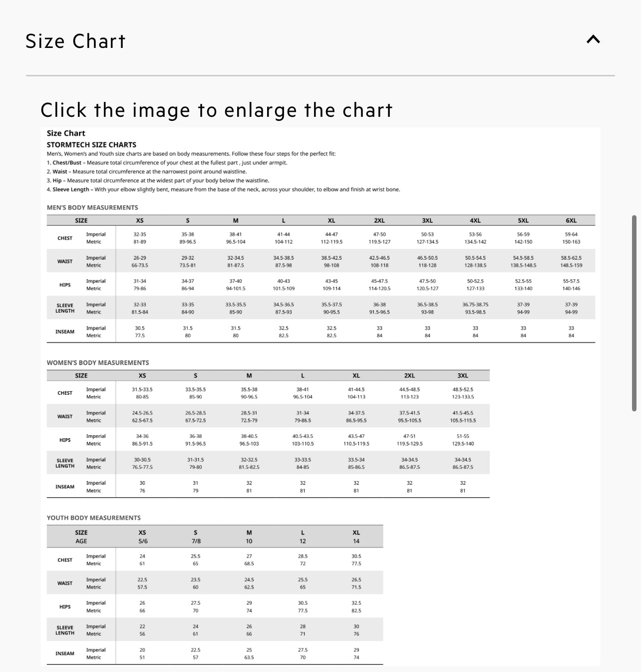641x672 pixels.
Task: Click the Size Chart section title
Action: click(x=75, y=41)
